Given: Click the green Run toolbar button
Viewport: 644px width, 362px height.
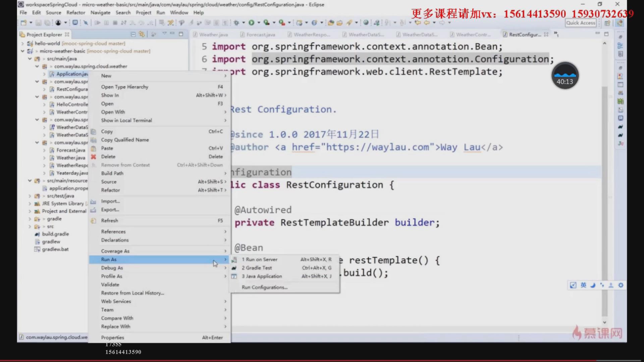Looking at the screenshot, I should [251, 23].
